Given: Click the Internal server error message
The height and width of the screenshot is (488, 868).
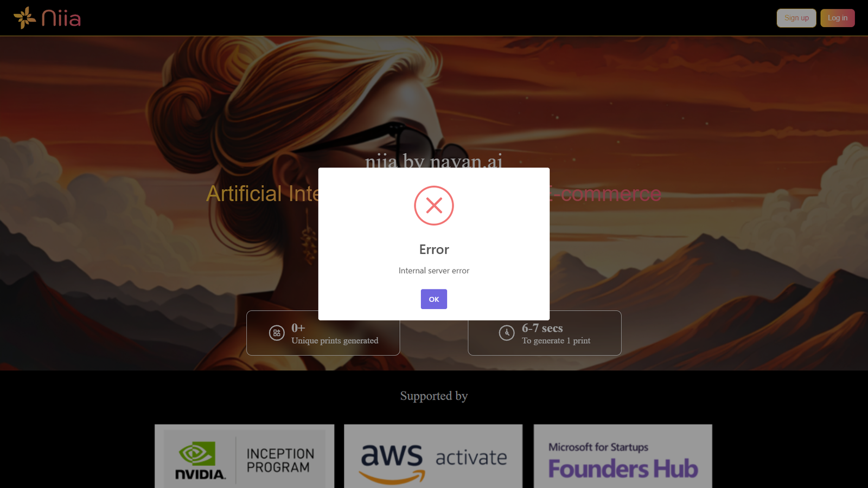Looking at the screenshot, I should pos(434,271).
